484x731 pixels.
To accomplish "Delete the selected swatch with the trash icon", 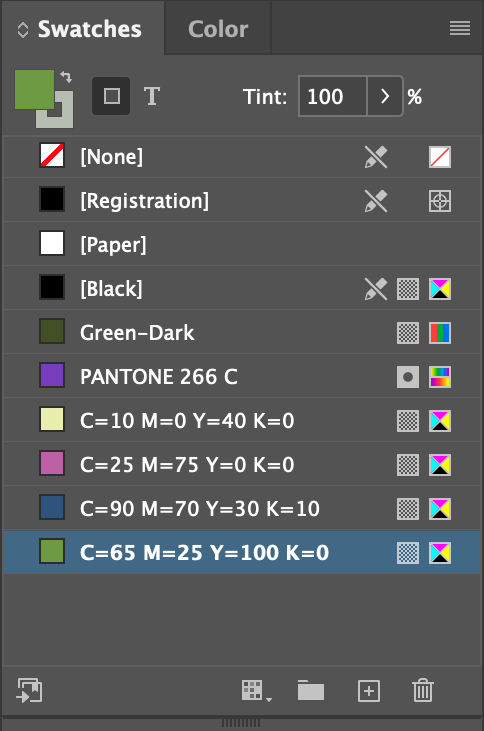I will click(423, 690).
